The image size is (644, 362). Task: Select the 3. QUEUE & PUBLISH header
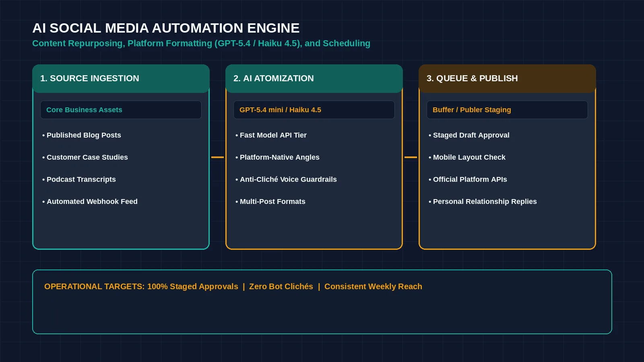pyautogui.click(x=507, y=78)
